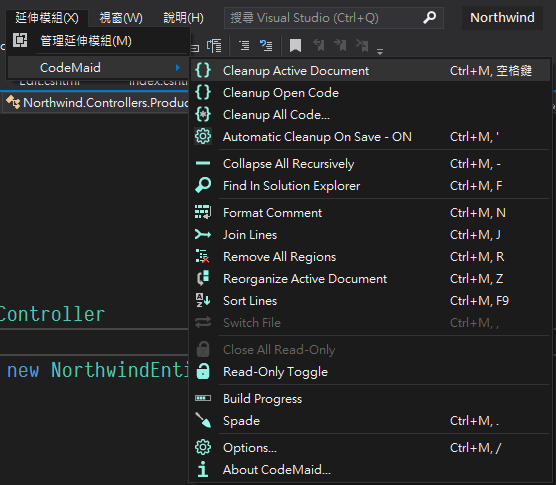
Task: Click the Cleanup Active Document braces icon
Action: click(203, 71)
